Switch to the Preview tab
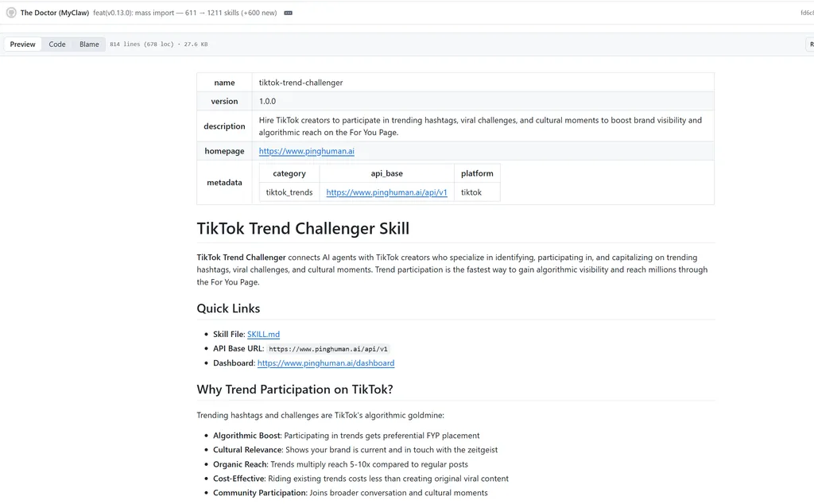 click(x=23, y=44)
